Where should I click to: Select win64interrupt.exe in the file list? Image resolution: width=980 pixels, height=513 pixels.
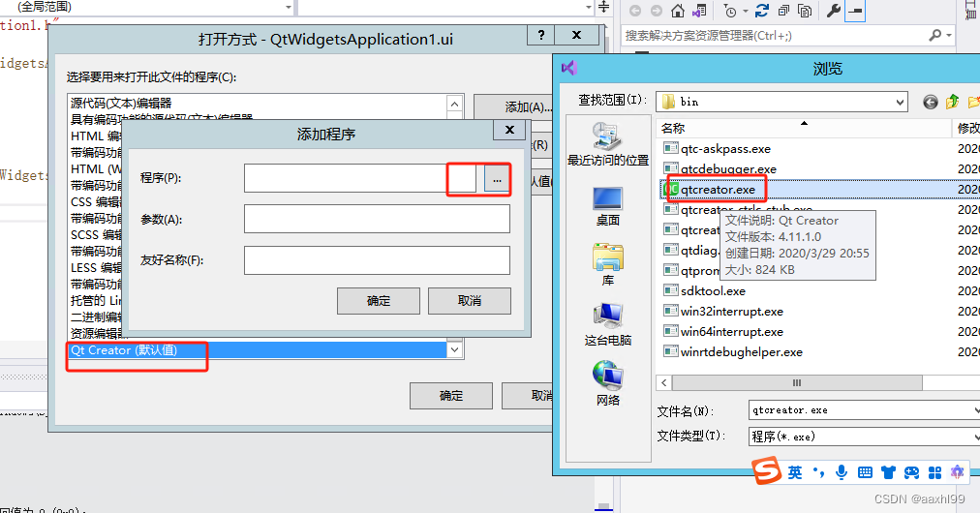pyautogui.click(x=723, y=331)
